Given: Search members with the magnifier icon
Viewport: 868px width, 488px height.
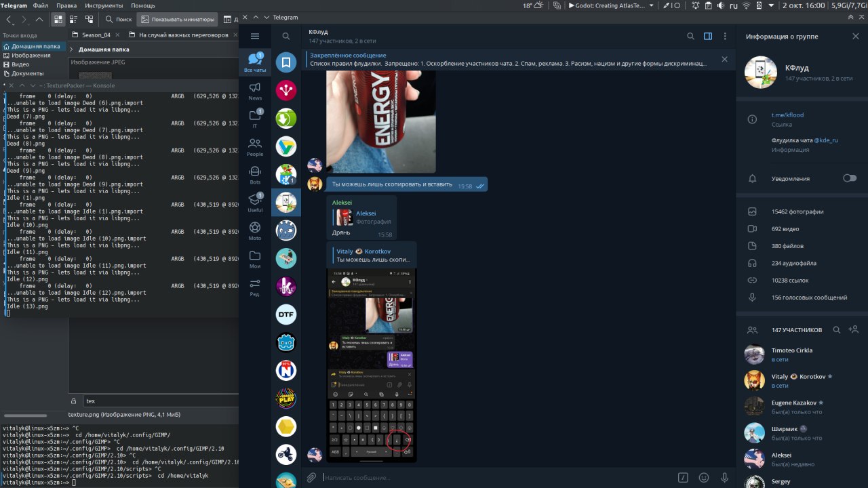Looking at the screenshot, I should tap(837, 329).
